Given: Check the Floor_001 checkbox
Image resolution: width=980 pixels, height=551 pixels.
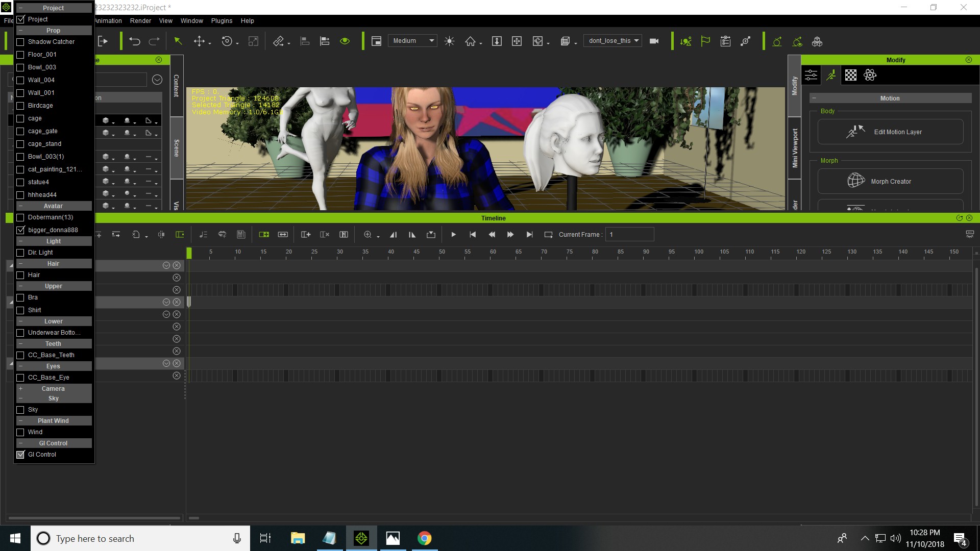Looking at the screenshot, I should coord(20,55).
